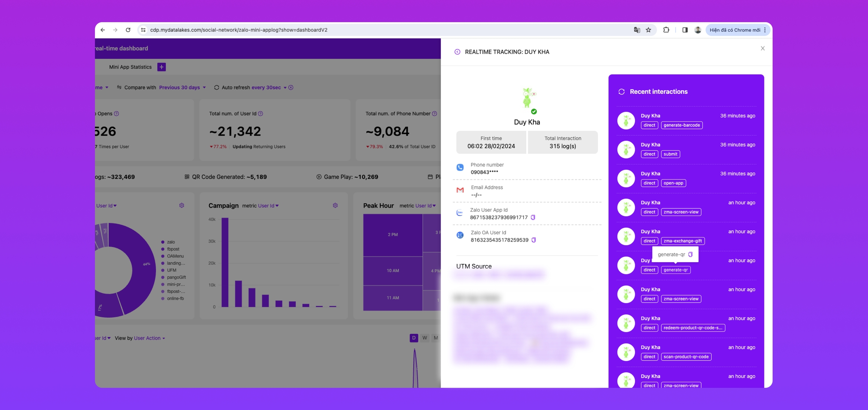The width and height of the screenshot is (868, 410).
Task: Switch timeline view to D (day)
Action: (414, 338)
